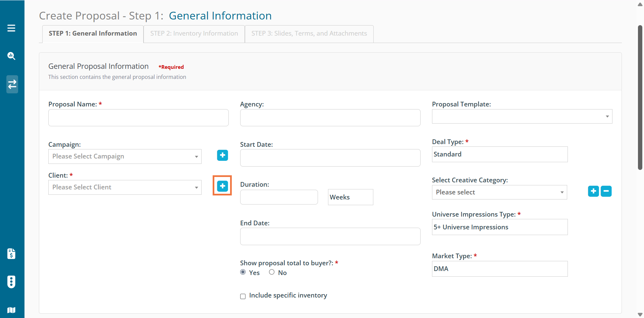Open the Please Select Client dropdown

125,187
